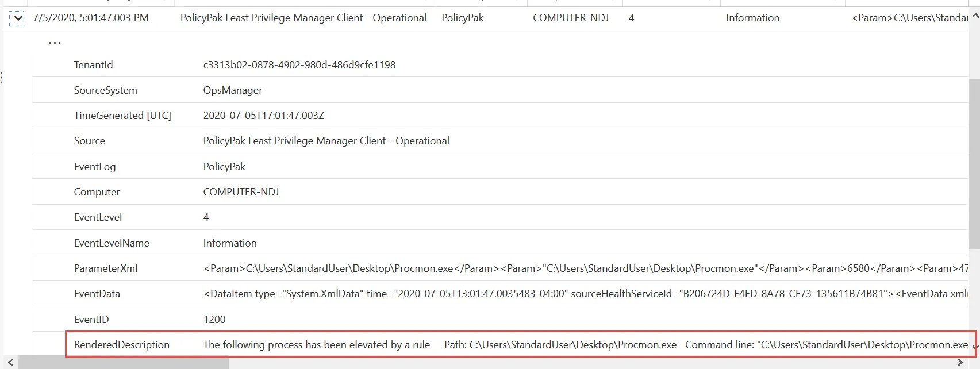Click the horizontal scrollbar right arrow

(x=959, y=363)
